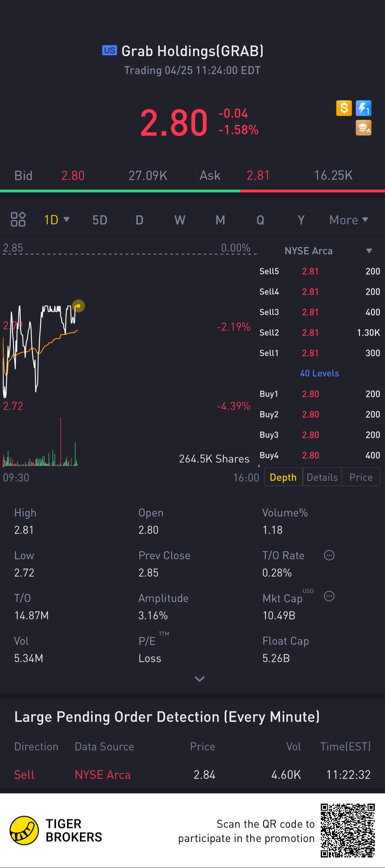Tap the promotion QR code
385x868 pixels.
tap(348, 830)
